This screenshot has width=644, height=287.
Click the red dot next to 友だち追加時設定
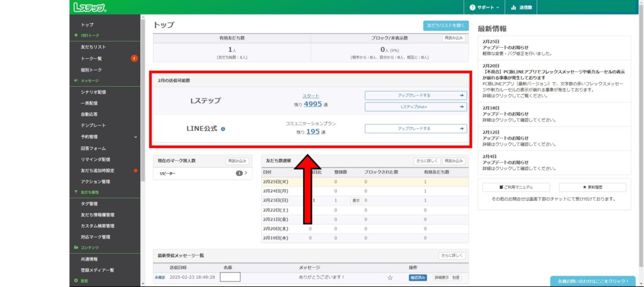(x=135, y=170)
